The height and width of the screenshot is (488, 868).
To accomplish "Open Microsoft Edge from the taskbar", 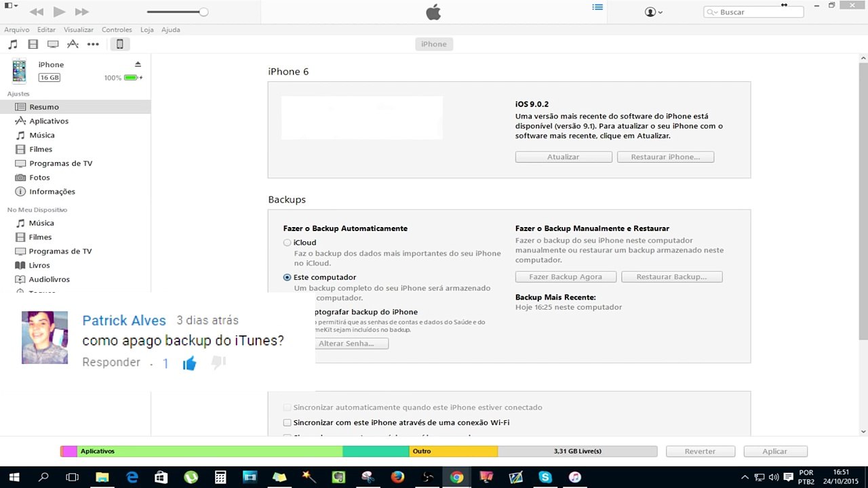I will coord(132,477).
